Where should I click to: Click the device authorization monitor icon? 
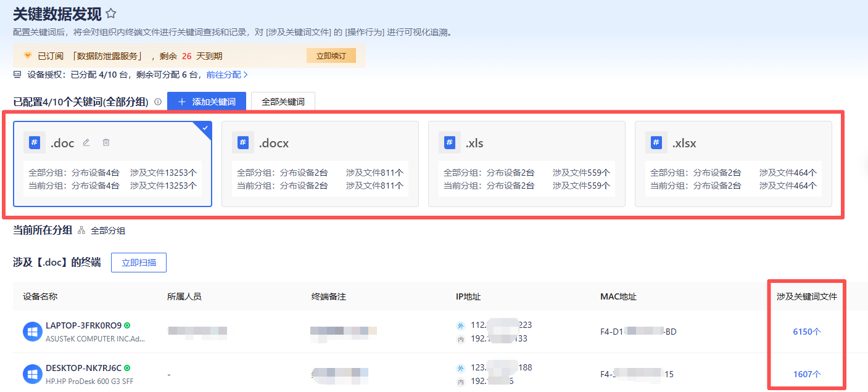coord(17,75)
